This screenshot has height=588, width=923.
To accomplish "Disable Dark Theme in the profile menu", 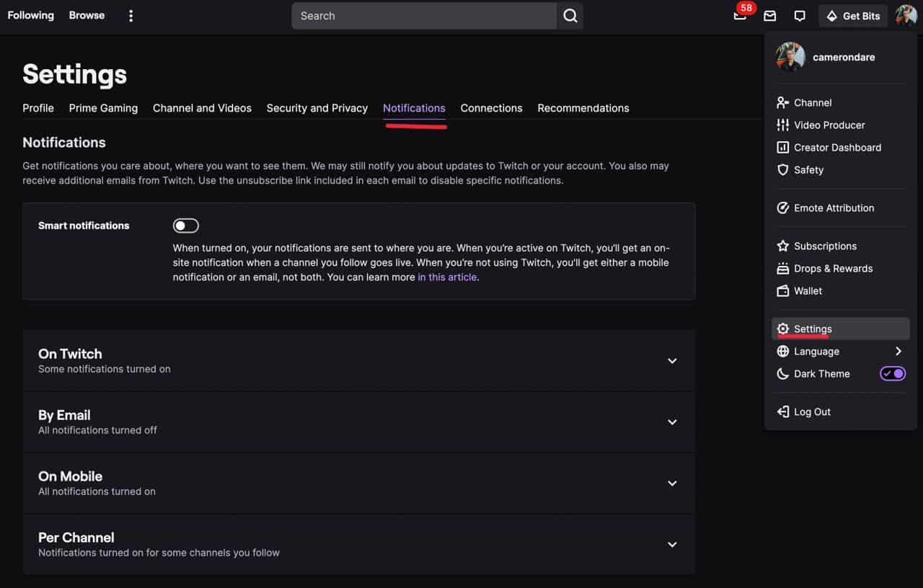I will coord(892,373).
